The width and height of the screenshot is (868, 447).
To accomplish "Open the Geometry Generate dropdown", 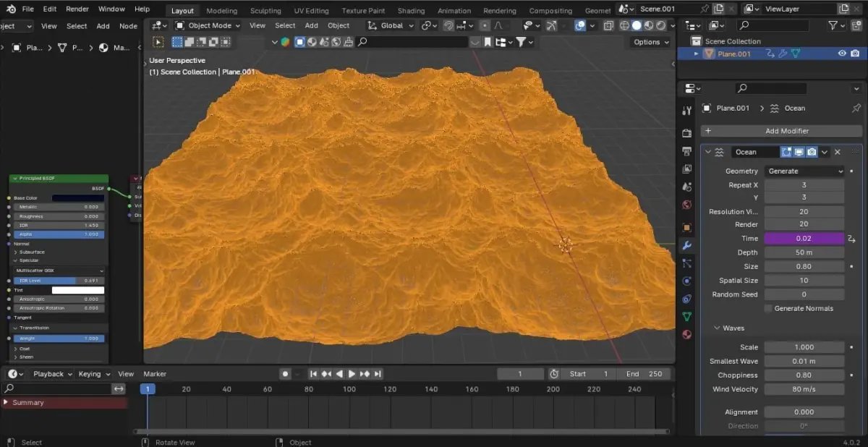I will [x=804, y=171].
